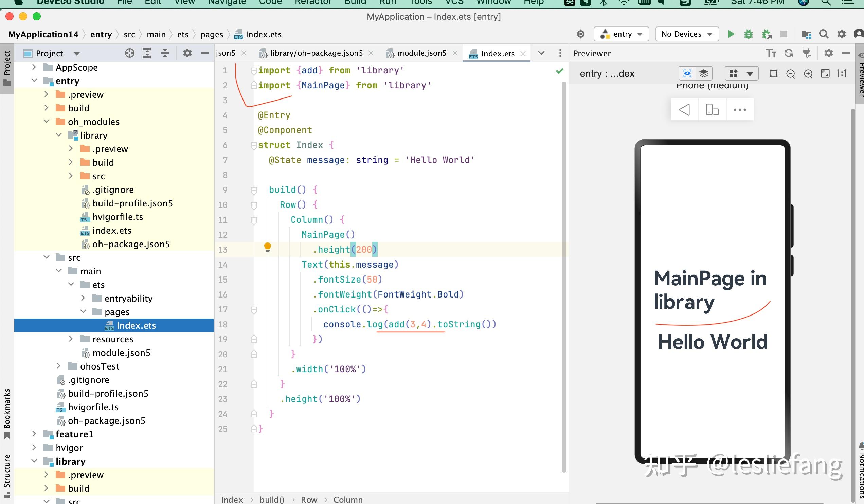Reset previewer zoom to 1:1
This screenshot has width=864, height=504.
tap(841, 73)
